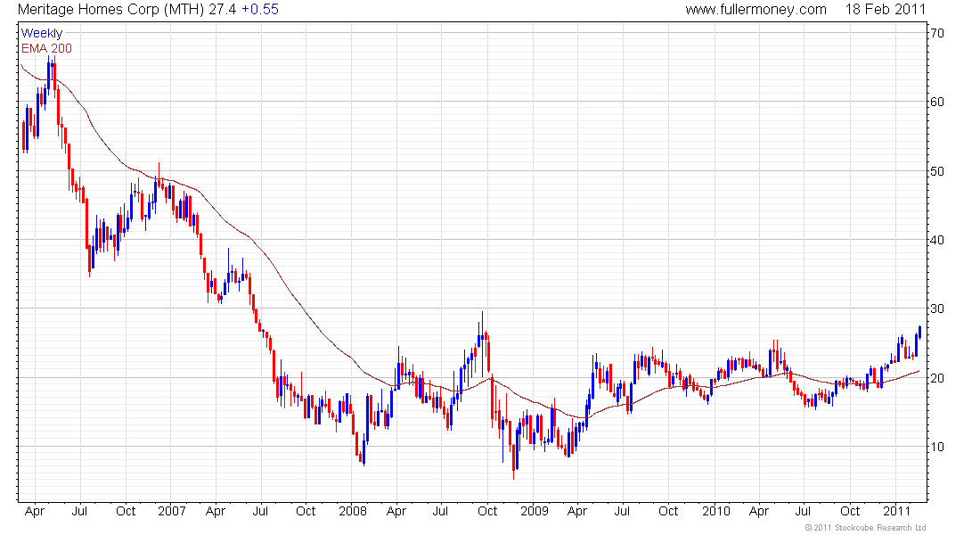Viewport: 980px width, 535px height.
Task: Click the 50 price axis label
Action: pos(937,171)
